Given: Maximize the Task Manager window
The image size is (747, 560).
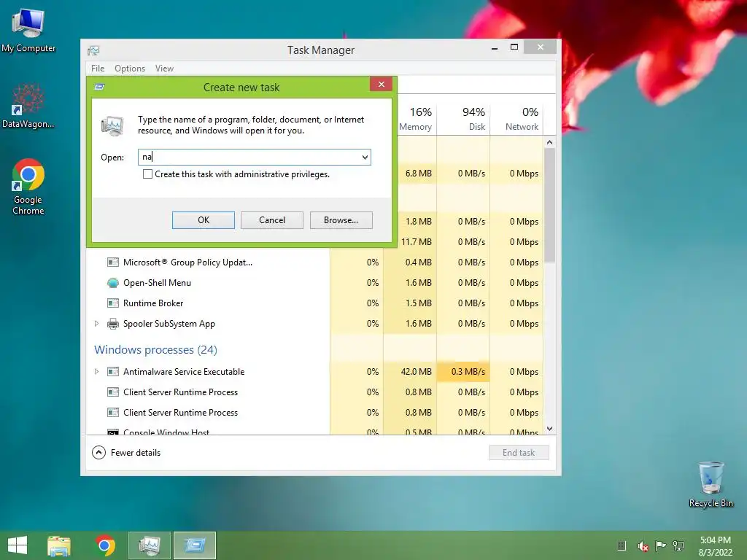Looking at the screenshot, I should (x=514, y=47).
